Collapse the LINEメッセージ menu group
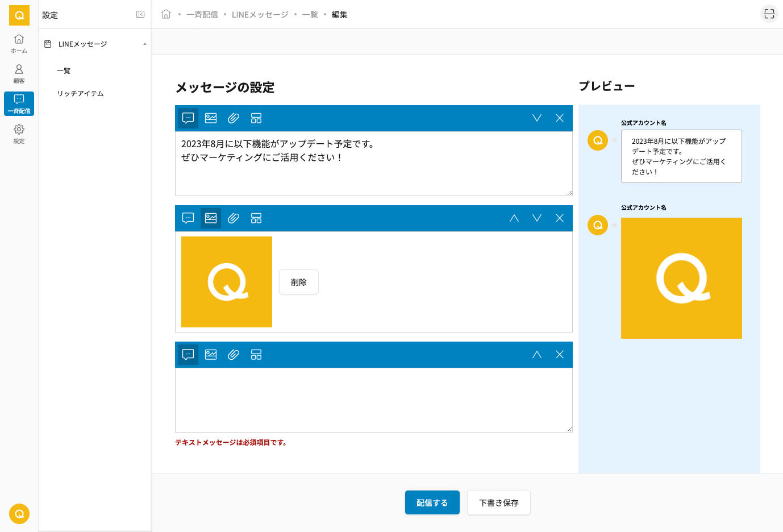 (144, 44)
